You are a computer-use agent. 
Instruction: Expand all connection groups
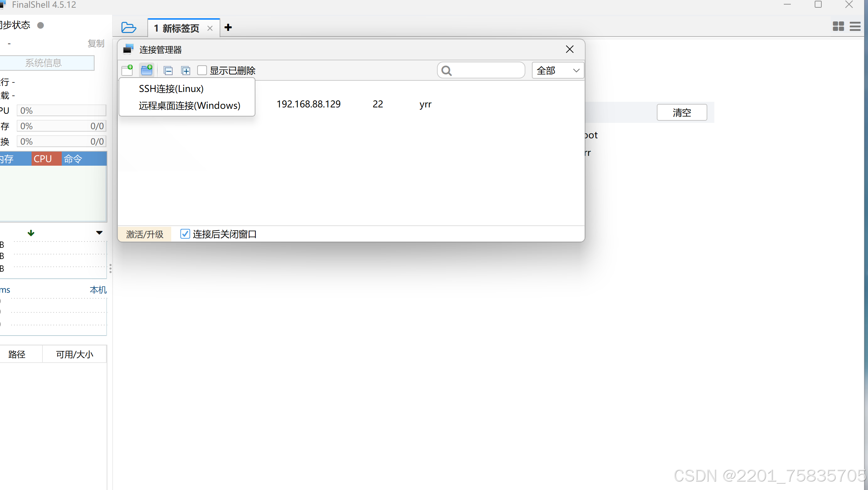(186, 70)
